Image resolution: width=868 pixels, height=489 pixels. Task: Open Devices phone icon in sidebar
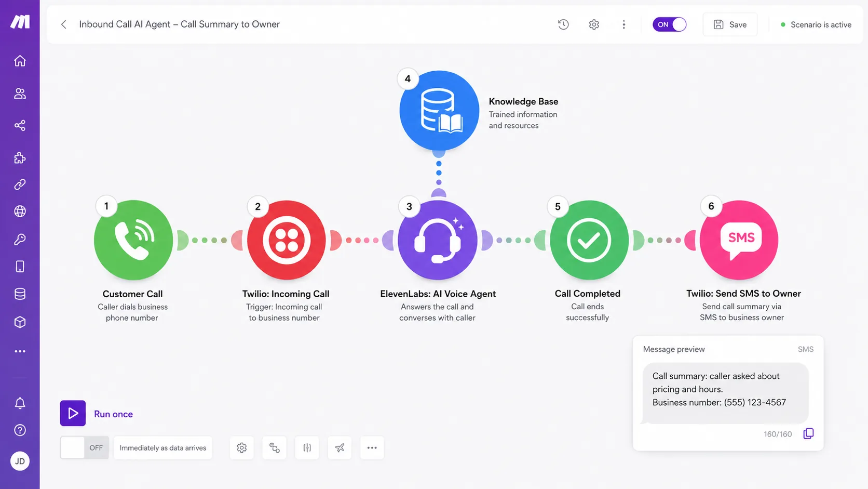point(20,267)
